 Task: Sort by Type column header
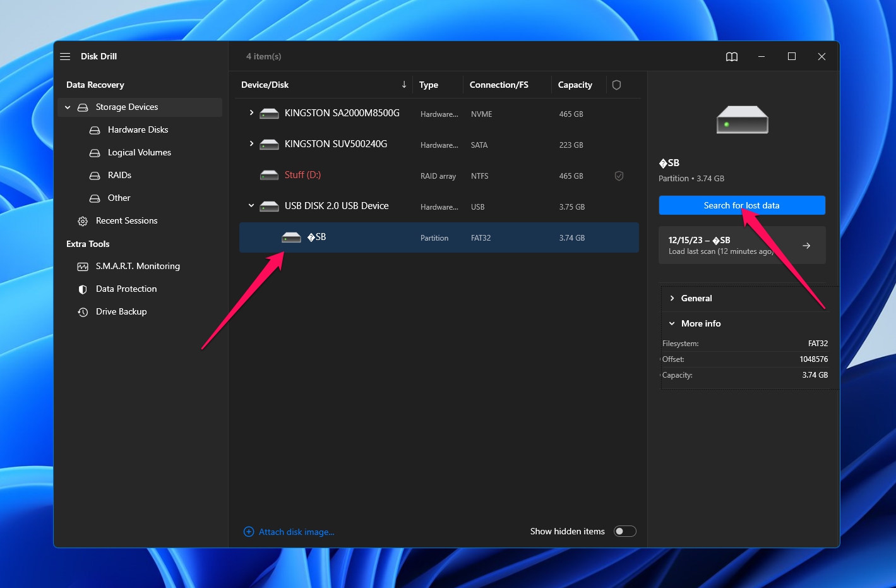[429, 85]
